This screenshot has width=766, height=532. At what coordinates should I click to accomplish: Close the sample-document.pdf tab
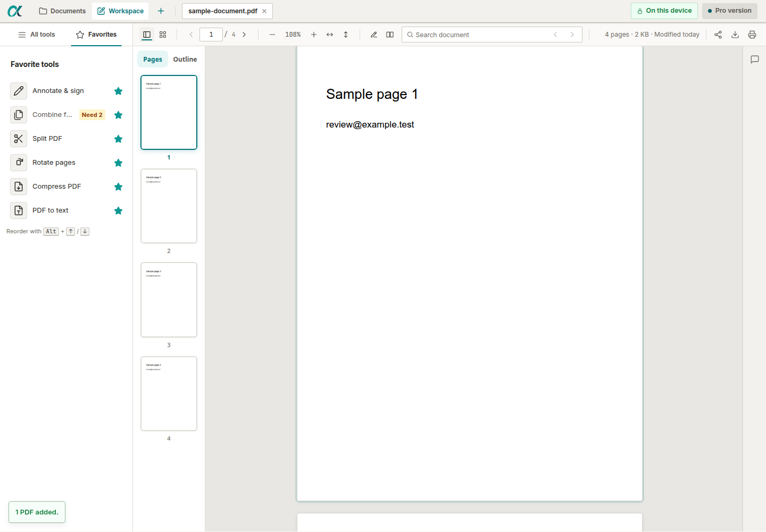pyautogui.click(x=264, y=11)
